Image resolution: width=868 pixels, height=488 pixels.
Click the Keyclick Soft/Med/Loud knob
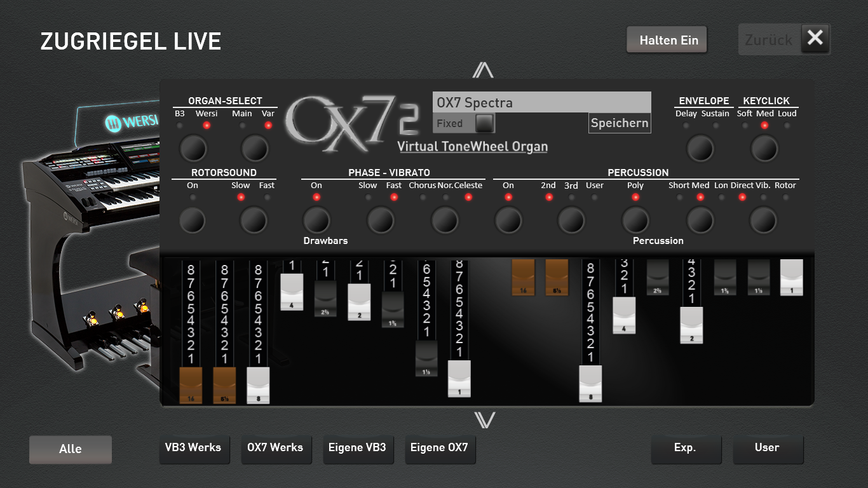point(764,149)
